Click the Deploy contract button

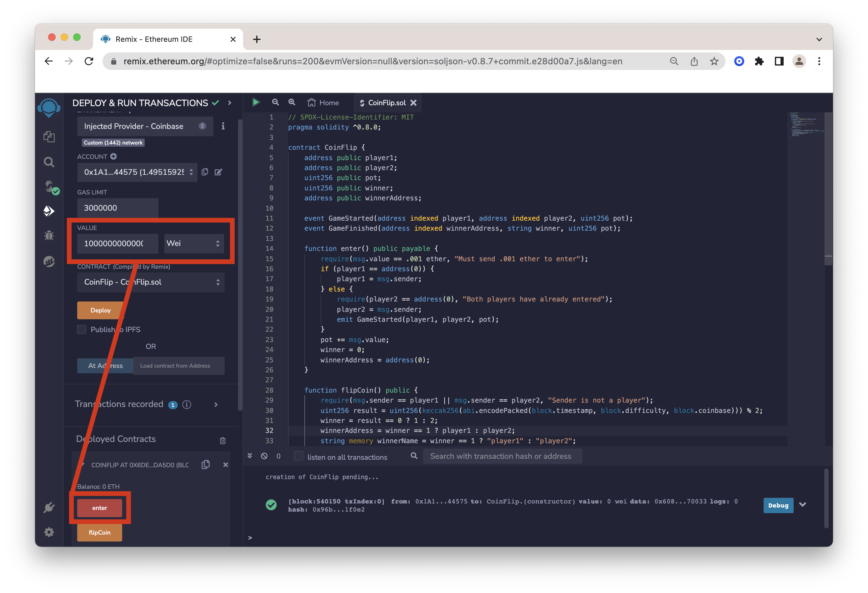[x=100, y=310]
